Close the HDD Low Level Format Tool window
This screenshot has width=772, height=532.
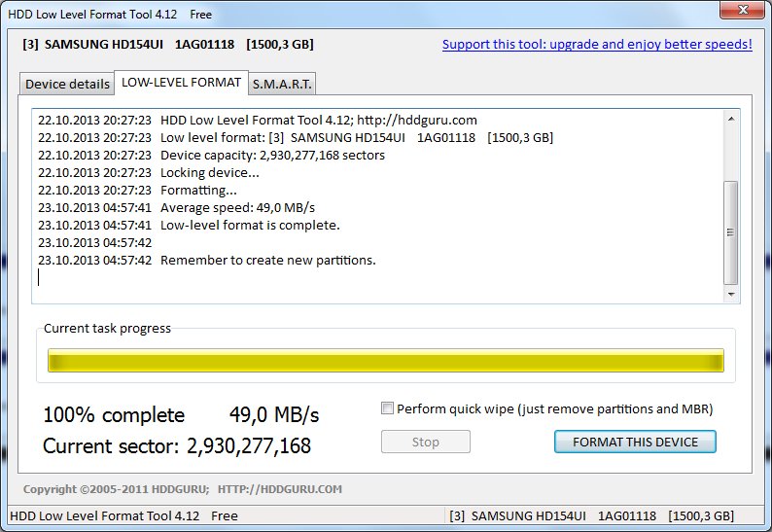point(743,10)
